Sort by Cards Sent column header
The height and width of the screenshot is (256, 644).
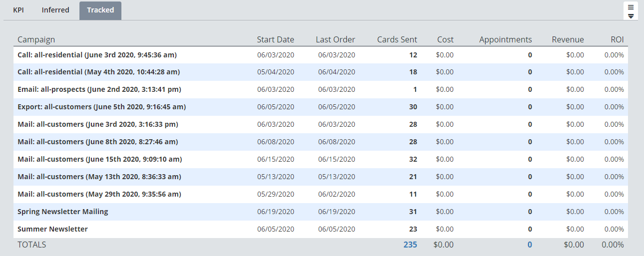click(x=397, y=39)
